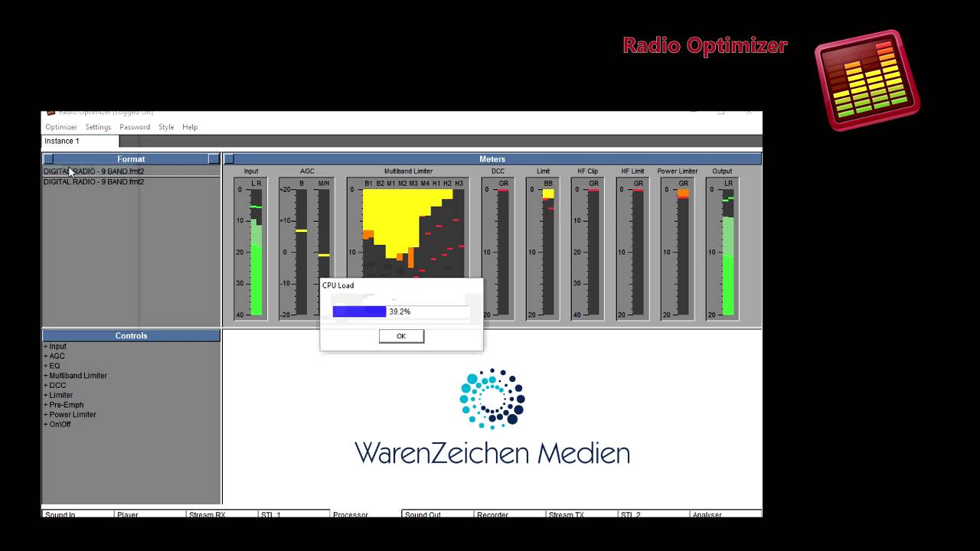Switch to the Sound Out tab
Screen dimensions: 980x551
point(438,514)
